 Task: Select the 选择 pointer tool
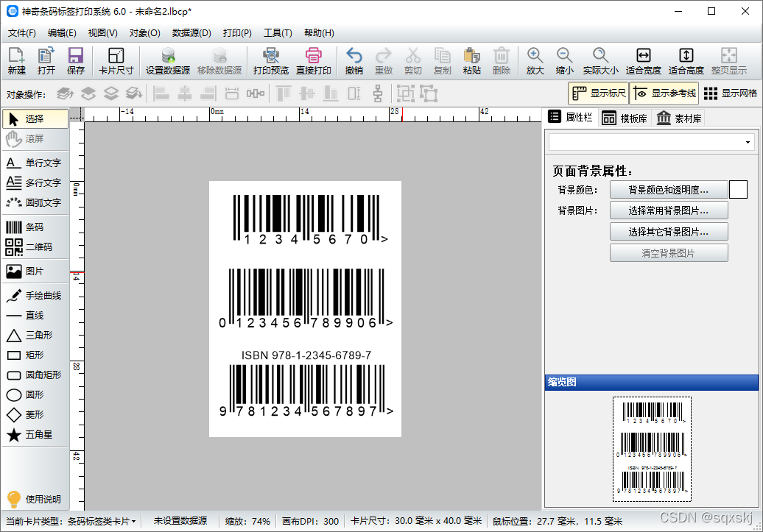[35, 118]
